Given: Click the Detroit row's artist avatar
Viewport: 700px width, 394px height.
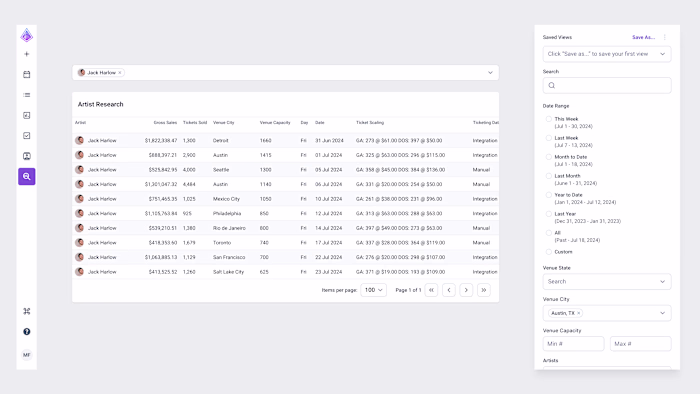Looking at the screenshot, I should 79,141.
